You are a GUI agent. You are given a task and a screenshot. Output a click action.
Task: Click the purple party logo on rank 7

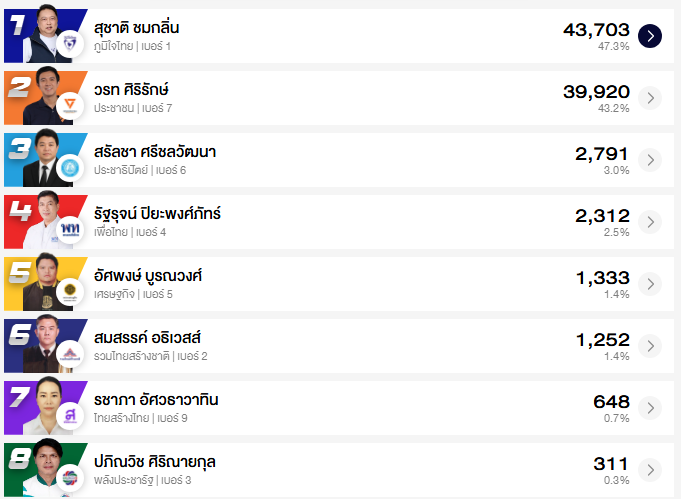(x=69, y=416)
